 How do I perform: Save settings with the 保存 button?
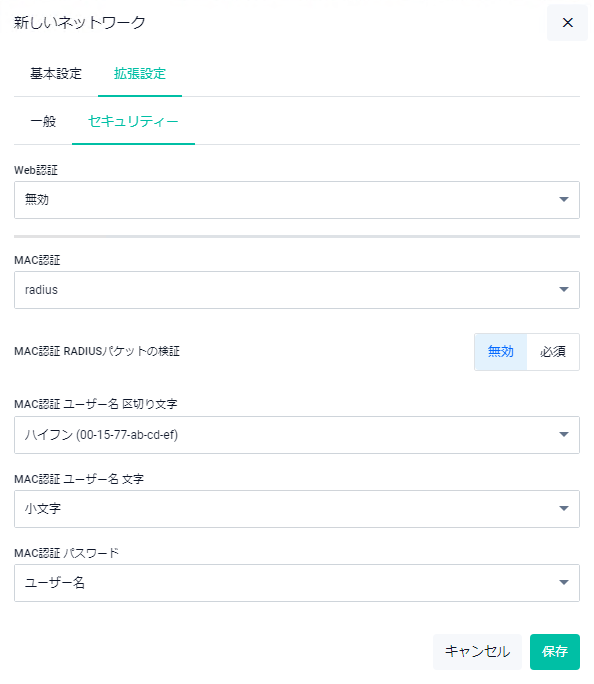coord(555,652)
